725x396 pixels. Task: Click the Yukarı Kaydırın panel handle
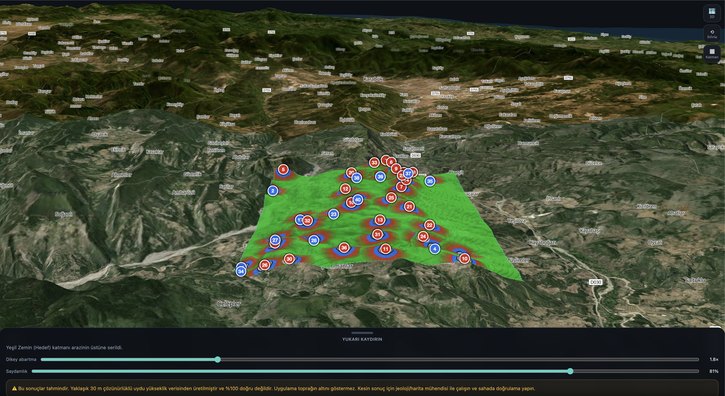pyautogui.click(x=362, y=333)
